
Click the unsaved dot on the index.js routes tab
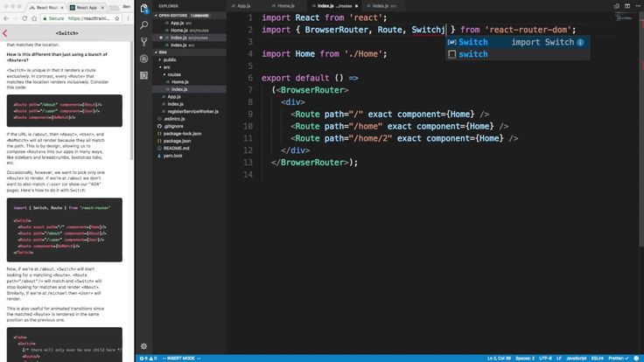pyautogui.click(x=356, y=6)
